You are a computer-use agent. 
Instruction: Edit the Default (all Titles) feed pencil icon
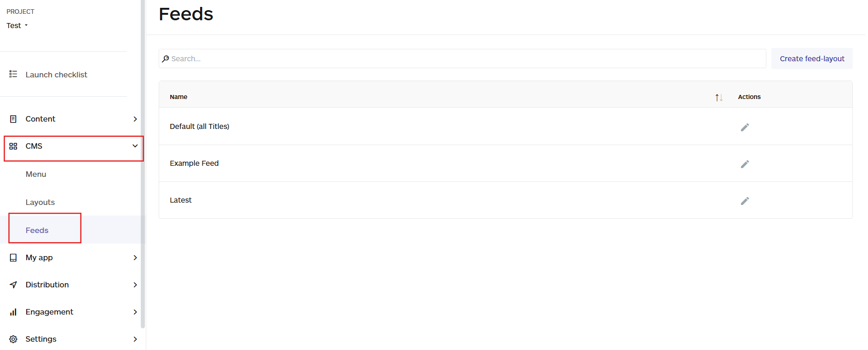(x=745, y=127)
